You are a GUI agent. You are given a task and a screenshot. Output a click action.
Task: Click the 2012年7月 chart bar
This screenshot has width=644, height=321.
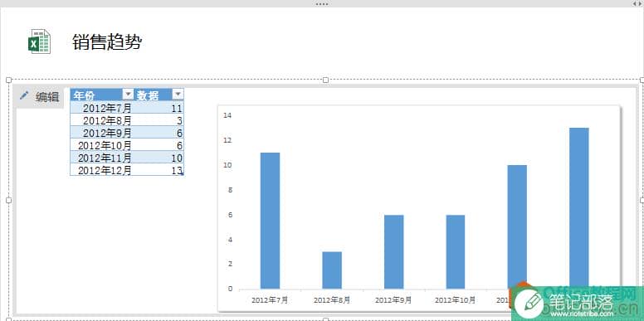pyautogui.click(x=271, y=221)
